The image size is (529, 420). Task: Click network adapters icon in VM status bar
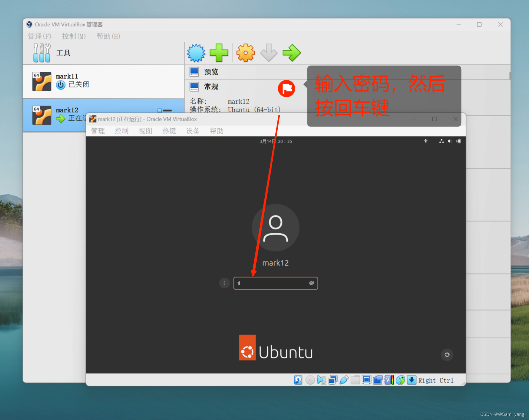(x=333, y=380)
